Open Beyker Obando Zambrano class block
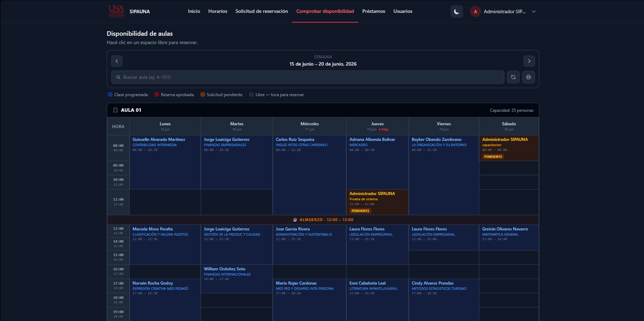This screenshot has width=644, height=321. point(444,175)
